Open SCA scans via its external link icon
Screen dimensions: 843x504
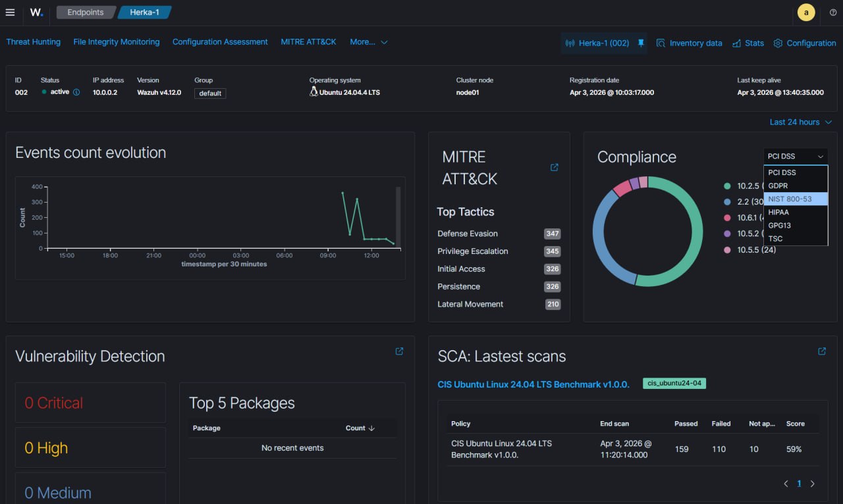(x=822, y=351)
